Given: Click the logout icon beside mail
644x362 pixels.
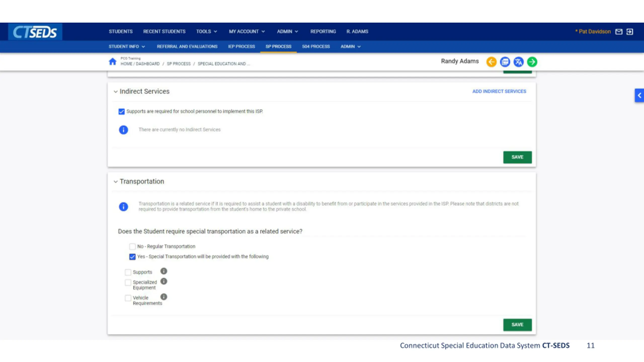Looking at the screenshot, I should [x=629, y=32].
